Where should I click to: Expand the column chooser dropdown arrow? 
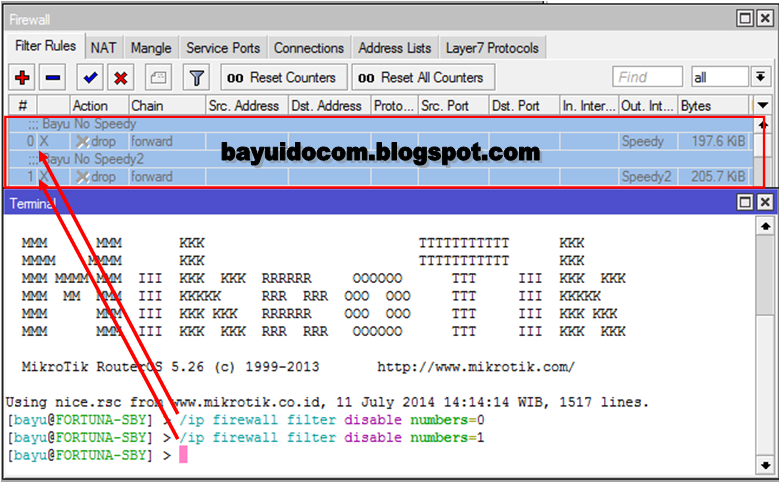pyautogui.click(x=763, y=105)
